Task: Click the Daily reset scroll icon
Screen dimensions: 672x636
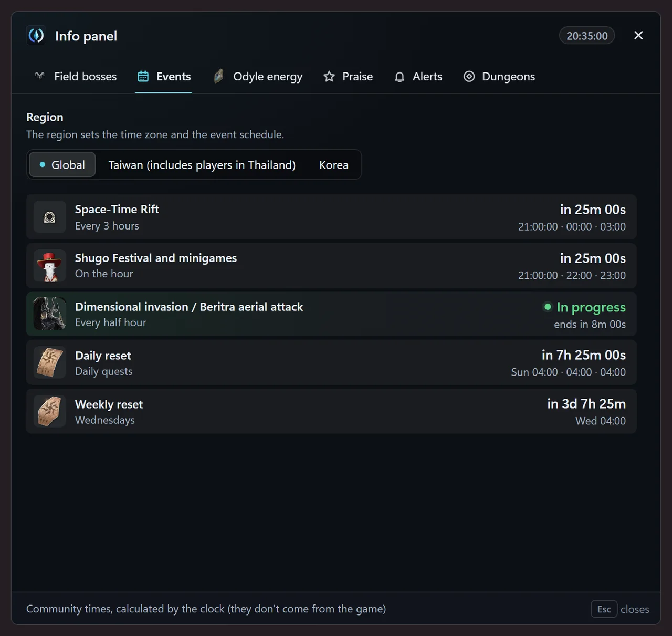Action: 50,363
